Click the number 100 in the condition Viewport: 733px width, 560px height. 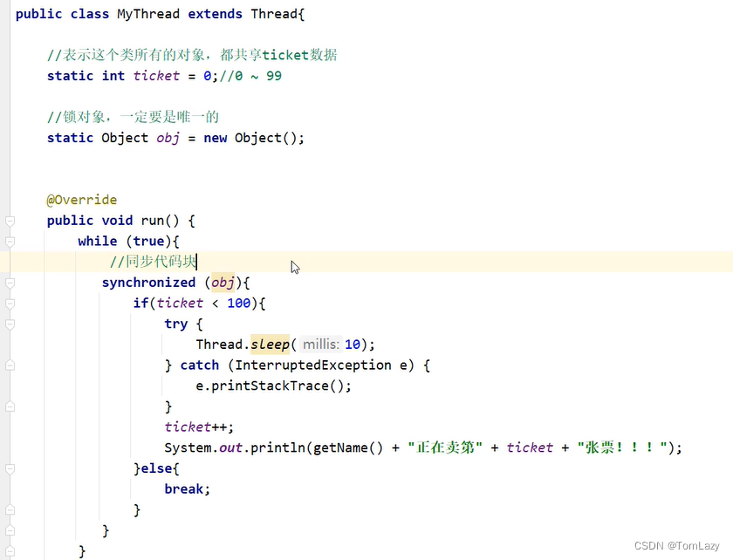[x=238, y=304]
